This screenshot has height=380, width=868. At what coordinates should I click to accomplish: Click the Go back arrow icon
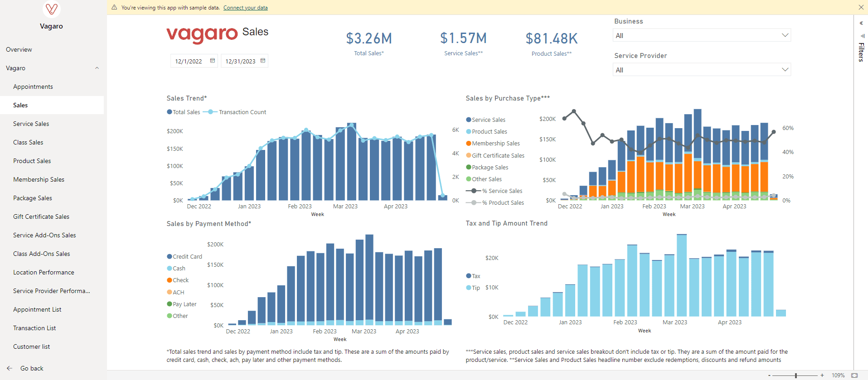[x=10, y=368]
